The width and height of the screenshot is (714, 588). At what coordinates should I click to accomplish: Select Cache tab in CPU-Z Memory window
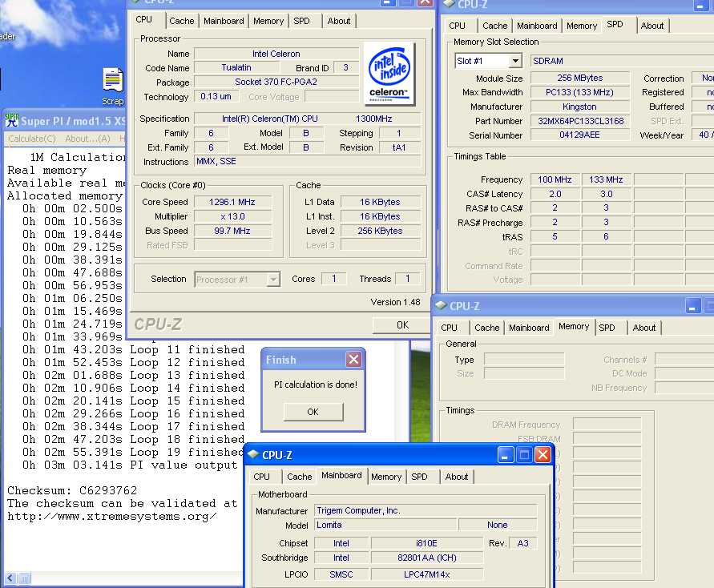click(486, 328)
